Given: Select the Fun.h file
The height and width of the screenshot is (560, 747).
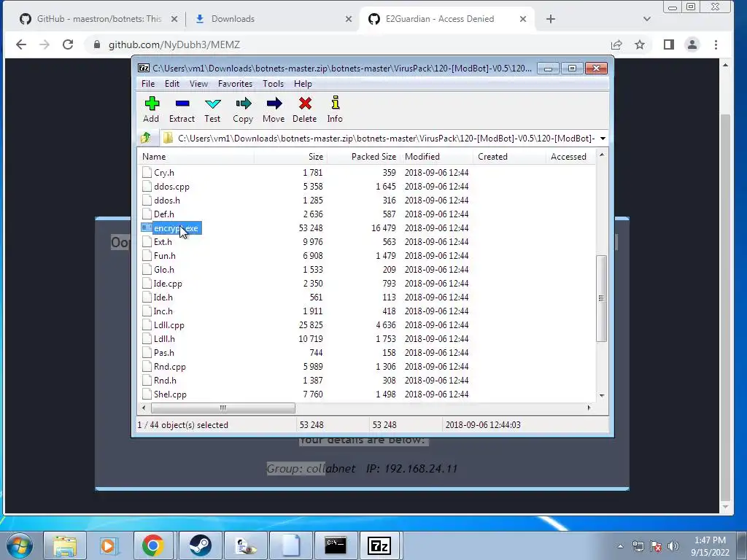Looking at the screenshot, I should tap(164, 256).
